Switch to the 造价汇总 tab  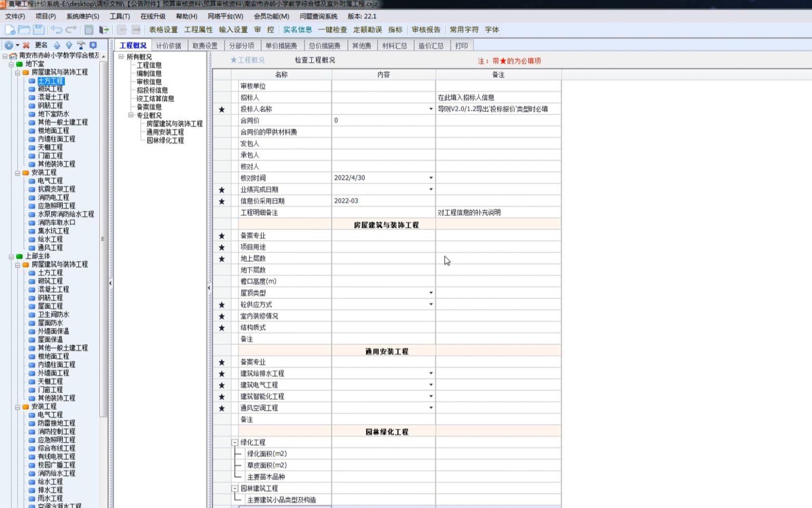pyautogui.click(x=431, y=46)
